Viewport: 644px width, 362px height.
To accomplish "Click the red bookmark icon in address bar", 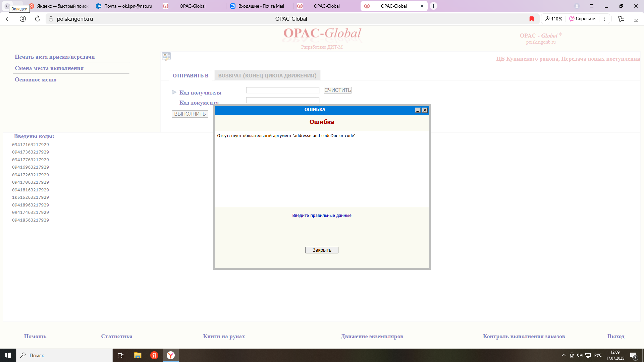I will tap(532, 19).
